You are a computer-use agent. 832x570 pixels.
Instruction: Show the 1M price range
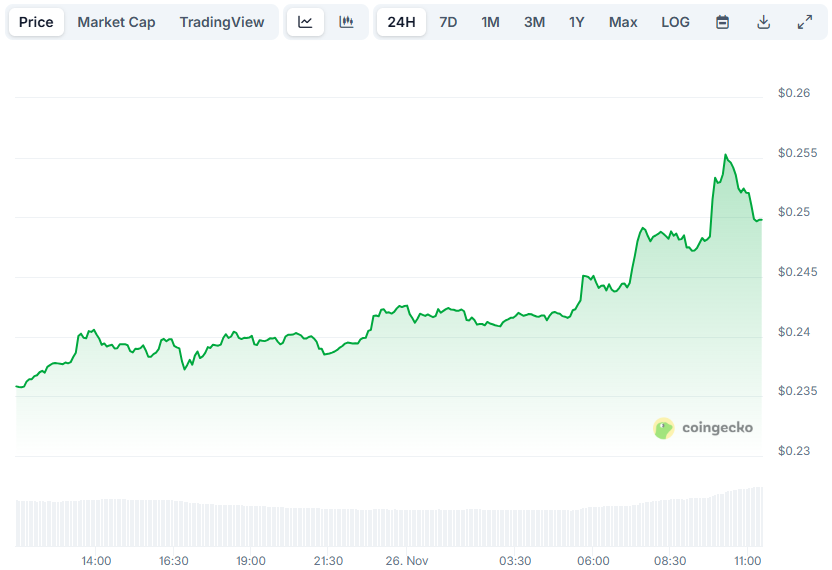coord(490,22)
